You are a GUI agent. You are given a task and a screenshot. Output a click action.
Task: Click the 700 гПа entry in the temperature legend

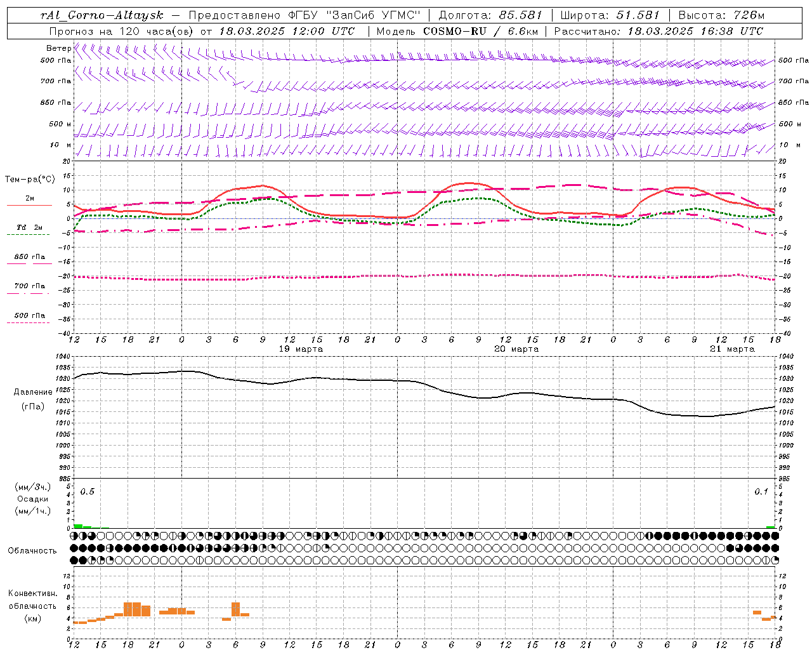point(30,286)
